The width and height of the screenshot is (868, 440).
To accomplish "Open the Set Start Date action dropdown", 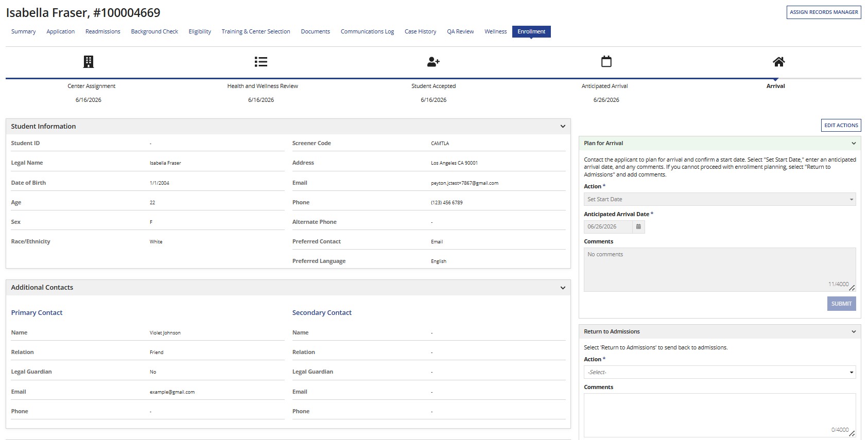I will click(720, 199).
